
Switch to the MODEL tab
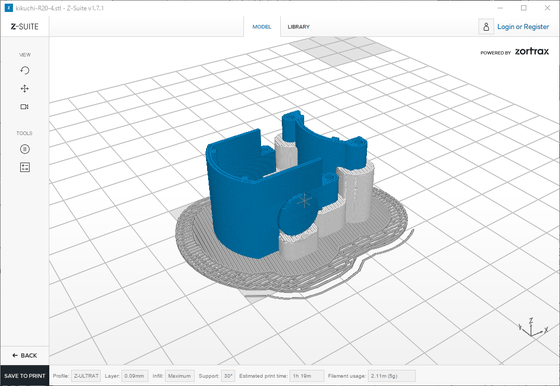tap(262, 27)
